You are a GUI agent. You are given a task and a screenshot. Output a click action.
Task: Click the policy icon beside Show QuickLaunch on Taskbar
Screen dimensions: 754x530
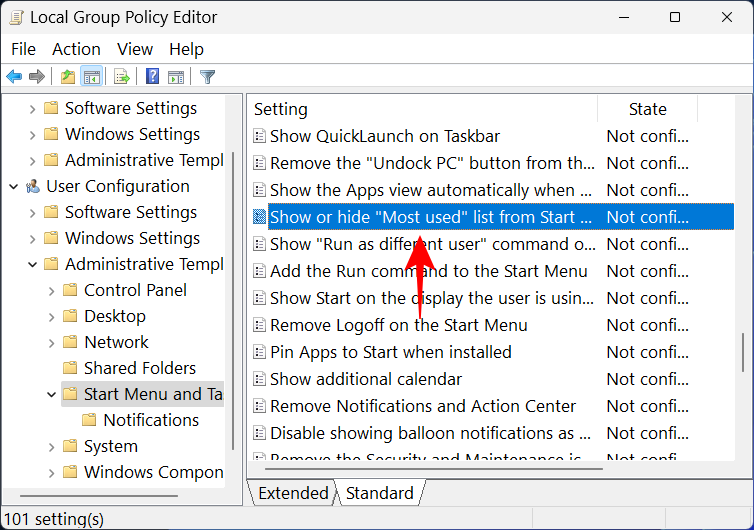tap(260, 136)
